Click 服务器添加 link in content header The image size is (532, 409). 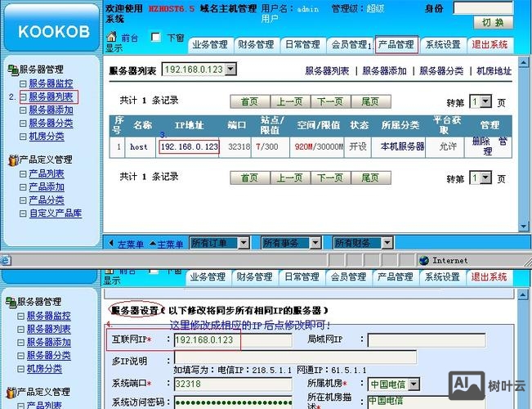pos(384,70)
